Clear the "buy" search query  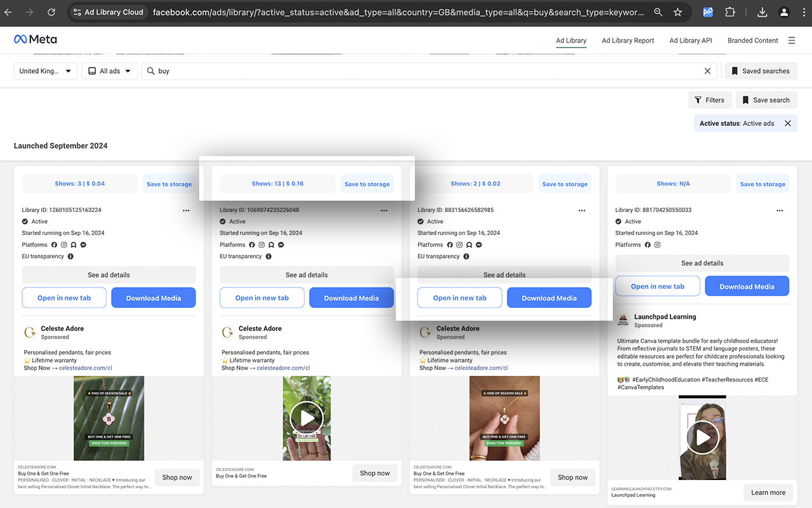coord(707,71)
